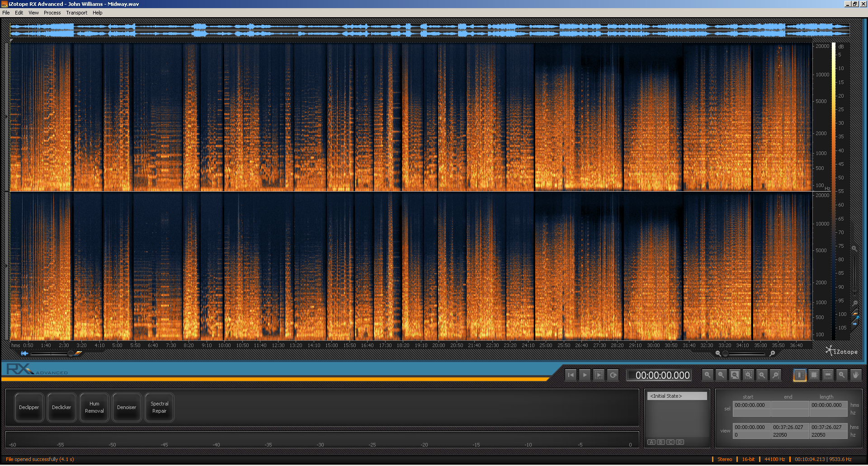
Task: Click the view end field 00:37:26.027
Action: click(x=790, y=427)
